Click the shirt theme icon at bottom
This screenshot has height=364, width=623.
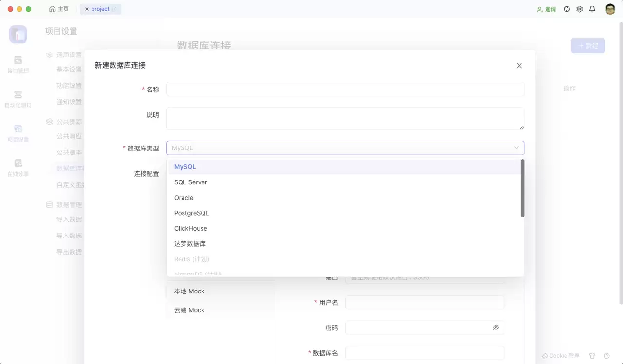pyautogui.click(x=592, y=356)
